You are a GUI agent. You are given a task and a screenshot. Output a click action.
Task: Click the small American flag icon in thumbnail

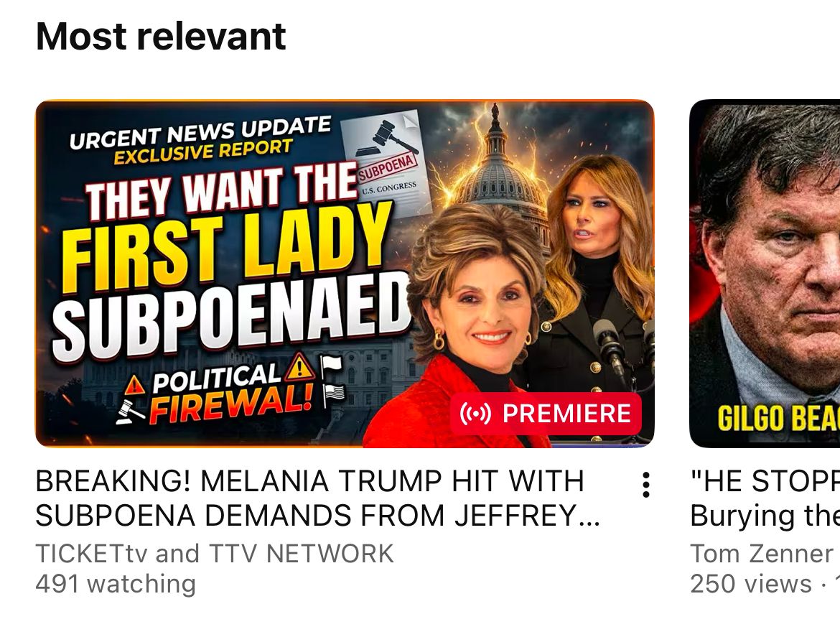pyautogui.click(x=335, y=396)
